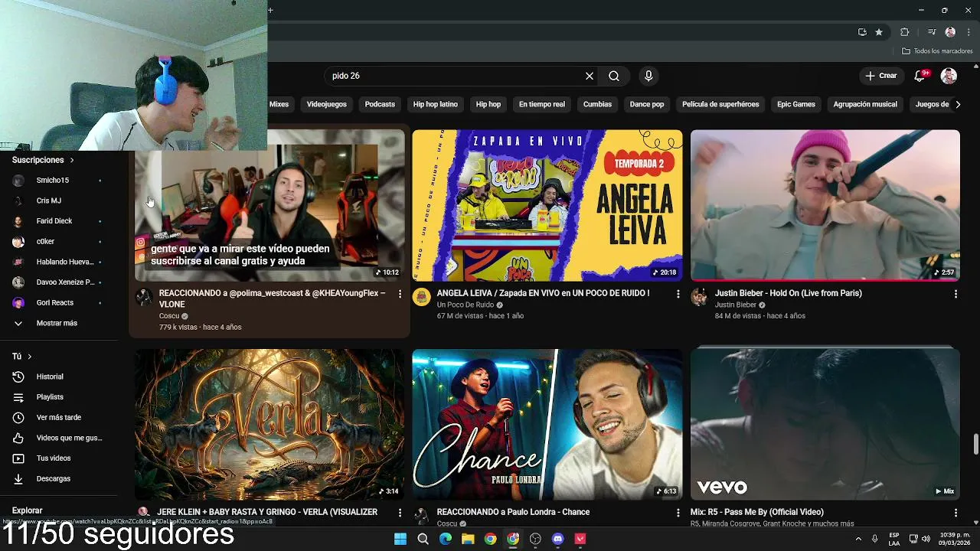Clear the search box with the X icon
The width and height of the screenshot is (980, 551).
coord(590,76)
